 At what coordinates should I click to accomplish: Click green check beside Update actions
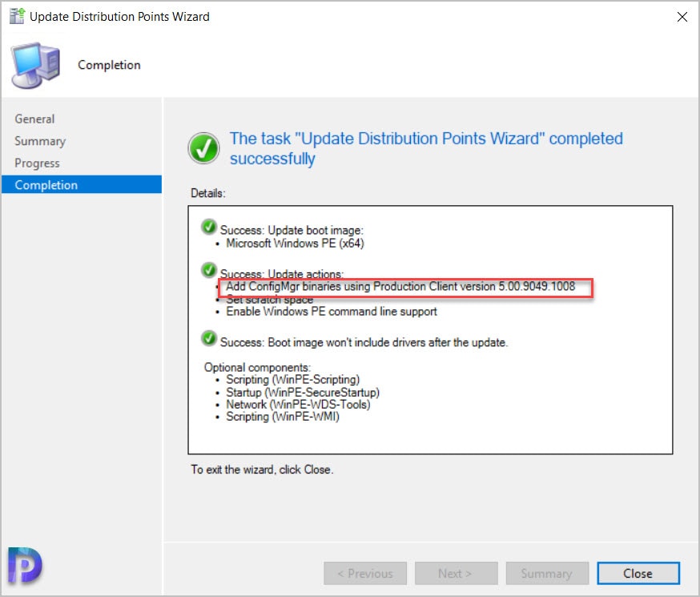208,270
